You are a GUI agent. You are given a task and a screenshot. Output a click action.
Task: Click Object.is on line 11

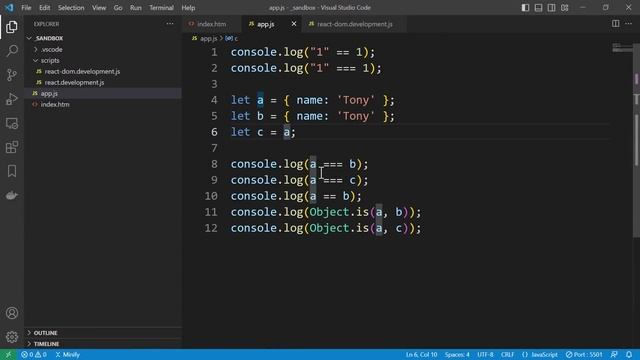(339, 212)
